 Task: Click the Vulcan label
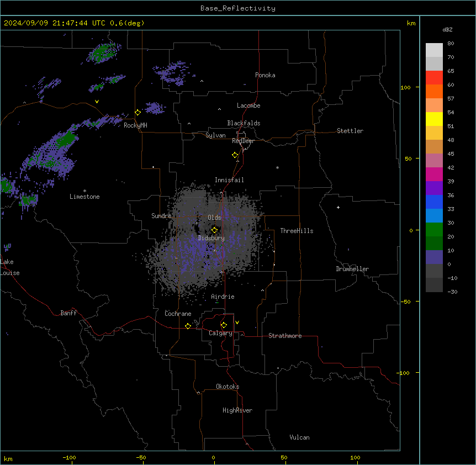pyautogui.click(x=299, y=437)
